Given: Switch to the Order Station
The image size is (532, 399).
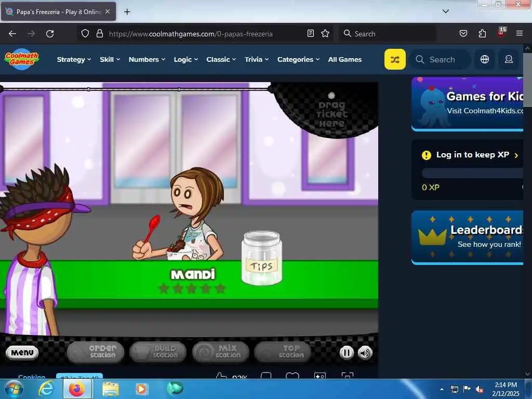Looking at the screenshot, I should [96, 352].
